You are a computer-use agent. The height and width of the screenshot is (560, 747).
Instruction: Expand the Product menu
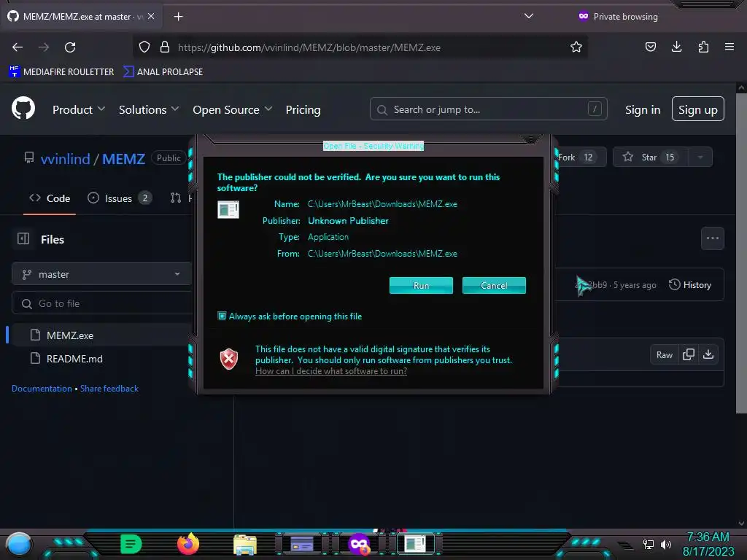[x=79, y=109]
